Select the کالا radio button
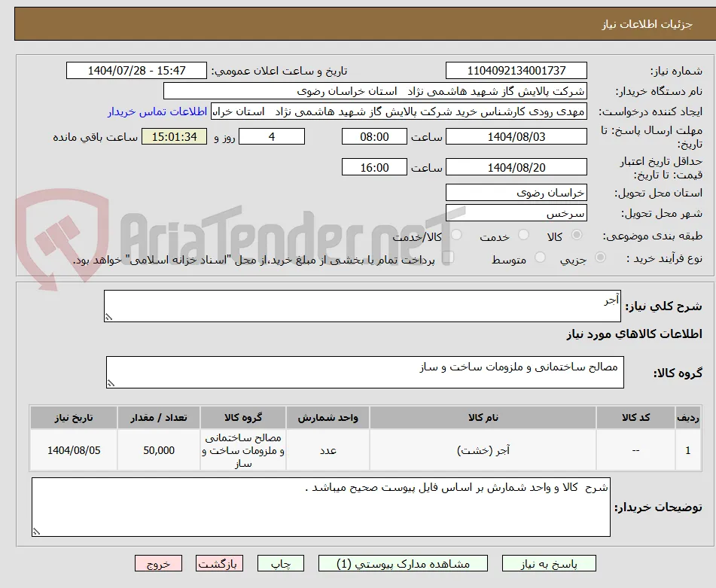Image resolution: width=716 pixels, height=588 pixels. click(577, 235)
